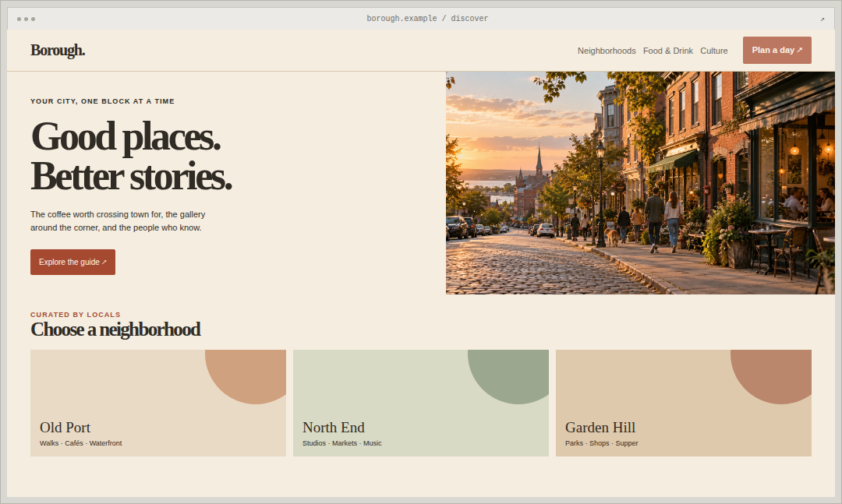This screenshot has width=842, height=504.
Task: Click the window control dots in title bar
Action: click(x=26, y=19)
